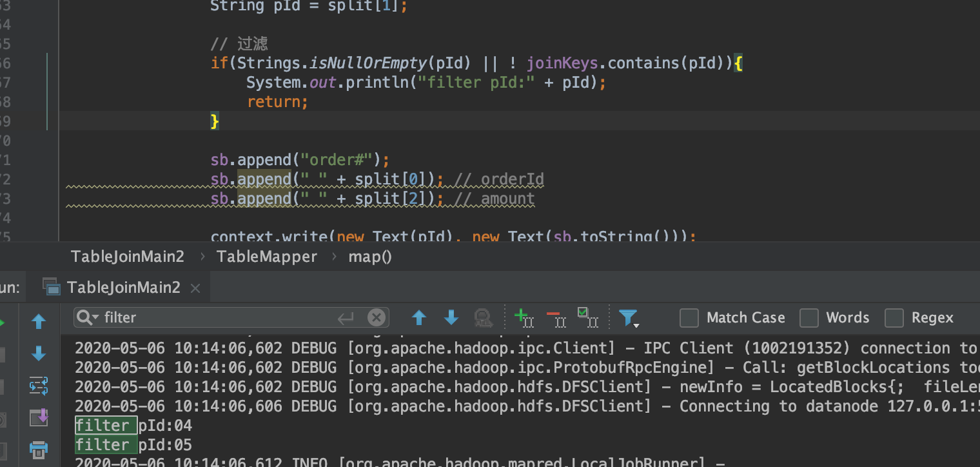Click the System.out.println code line
The image size is (980, 467).
coord(426,83)
